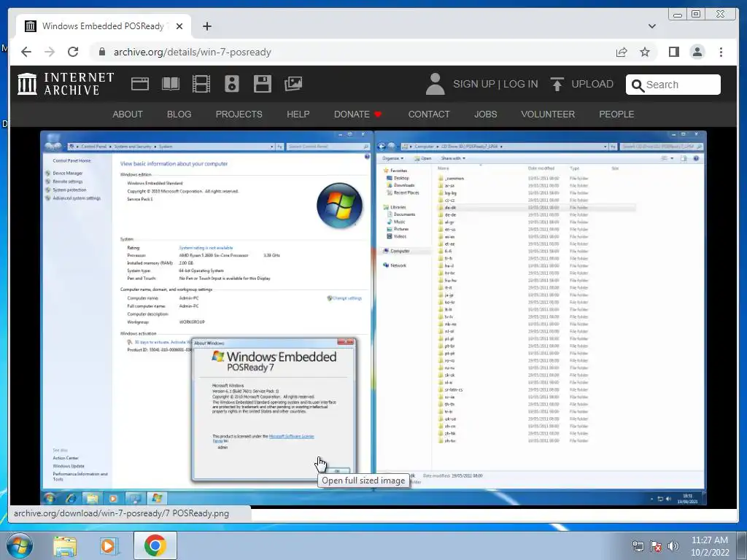This screenshot has height=560, width=747.
Task: Open the PROJECTS menu item
Action: pos(239,114)
